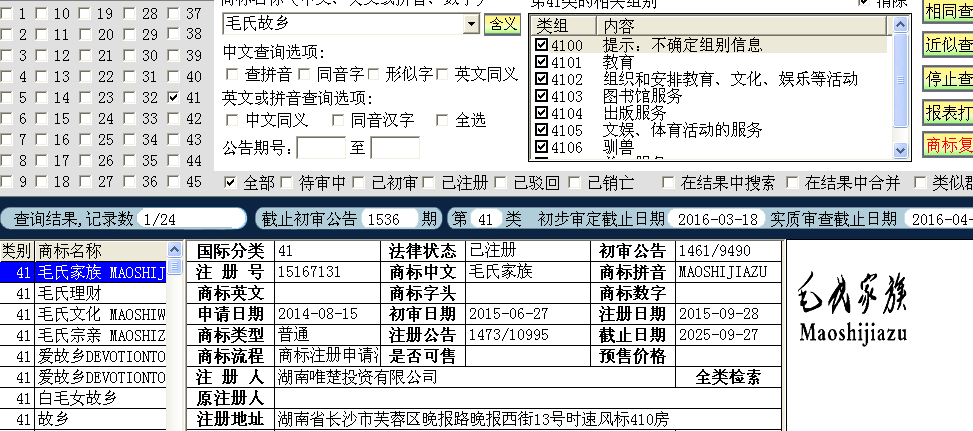Click the first 公告期号 input field

[321, 148]
